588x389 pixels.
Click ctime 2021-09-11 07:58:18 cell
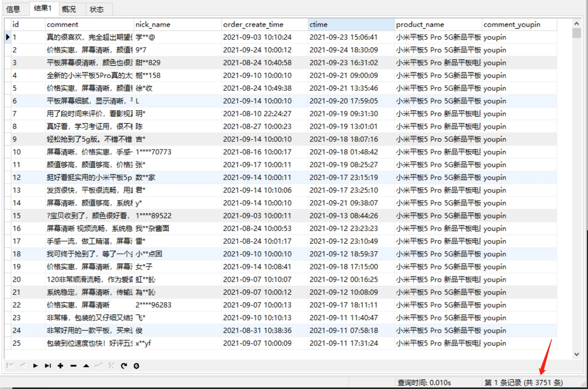pos(351,330)
